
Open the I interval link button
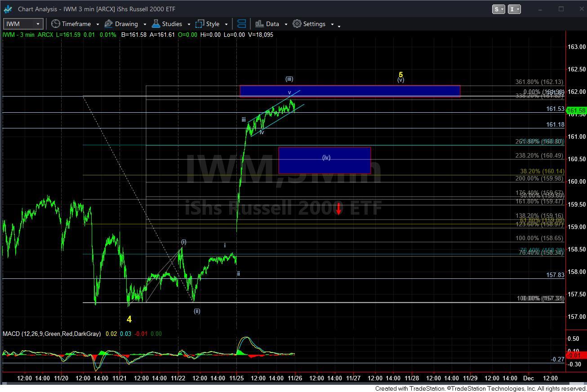pos(515,9)
